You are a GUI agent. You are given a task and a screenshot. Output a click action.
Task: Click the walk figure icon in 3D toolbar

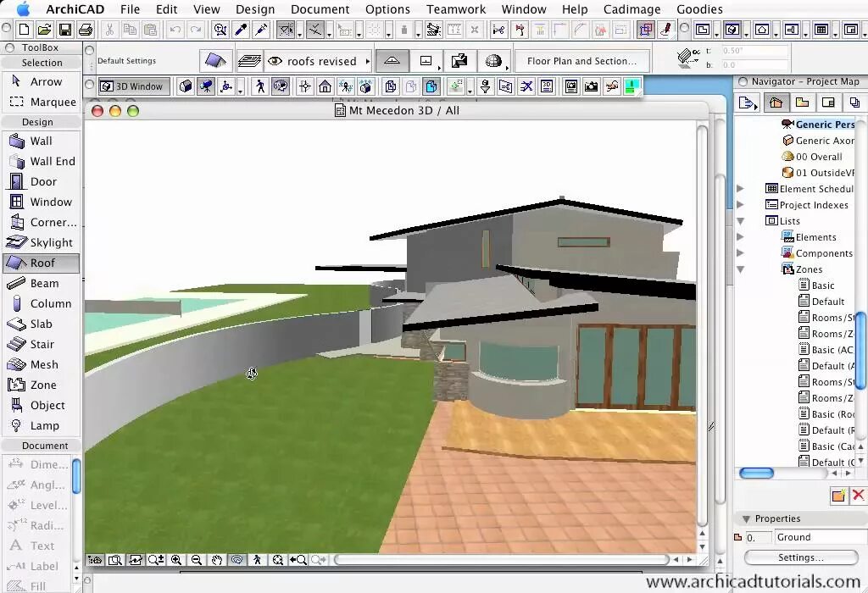coord(260,86)
